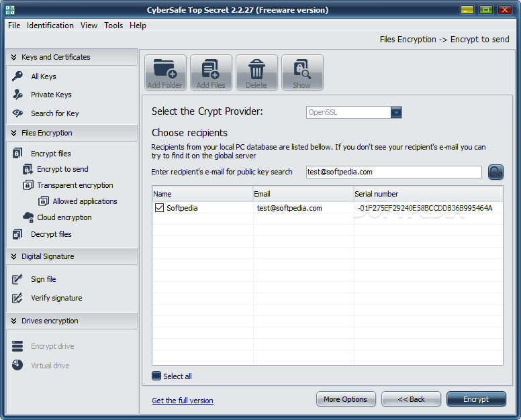Collapse the Drives encryption section
Viewport: 521px width, 420px height.
point(13,321)
